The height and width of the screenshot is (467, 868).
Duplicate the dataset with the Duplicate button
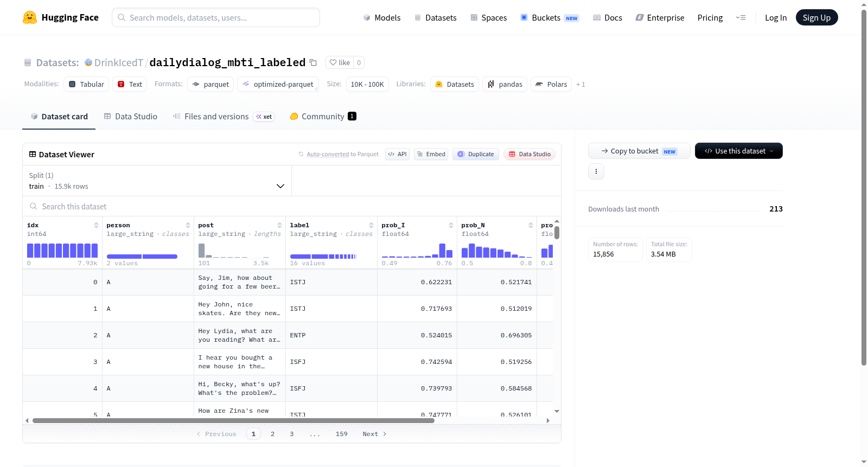tap(476, 154)
